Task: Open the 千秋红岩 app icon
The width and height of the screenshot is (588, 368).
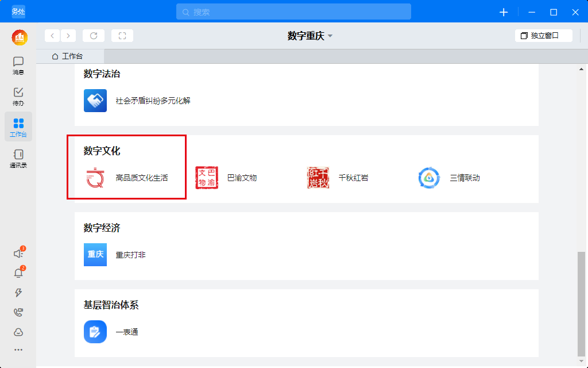Action: [x=318, y=178]
